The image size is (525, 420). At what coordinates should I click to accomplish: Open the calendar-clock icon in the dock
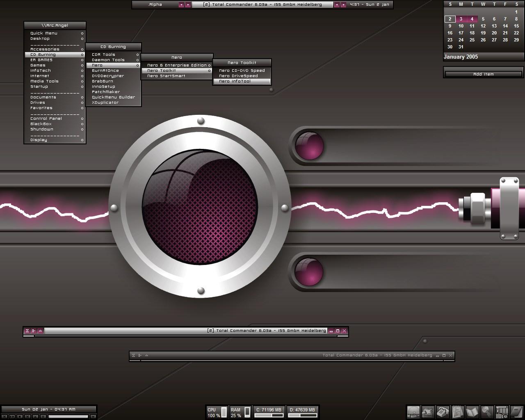point(502,411)
